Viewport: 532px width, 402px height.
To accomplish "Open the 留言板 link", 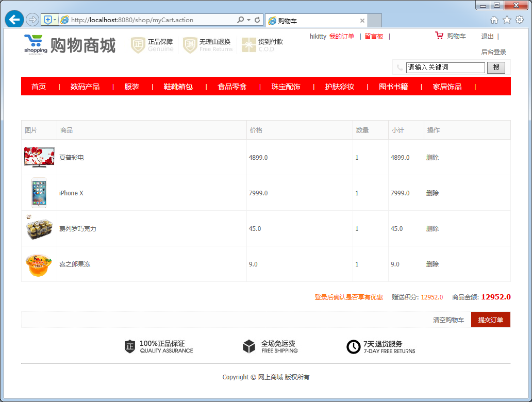I will pyautogui.click(x=374, y=36).
